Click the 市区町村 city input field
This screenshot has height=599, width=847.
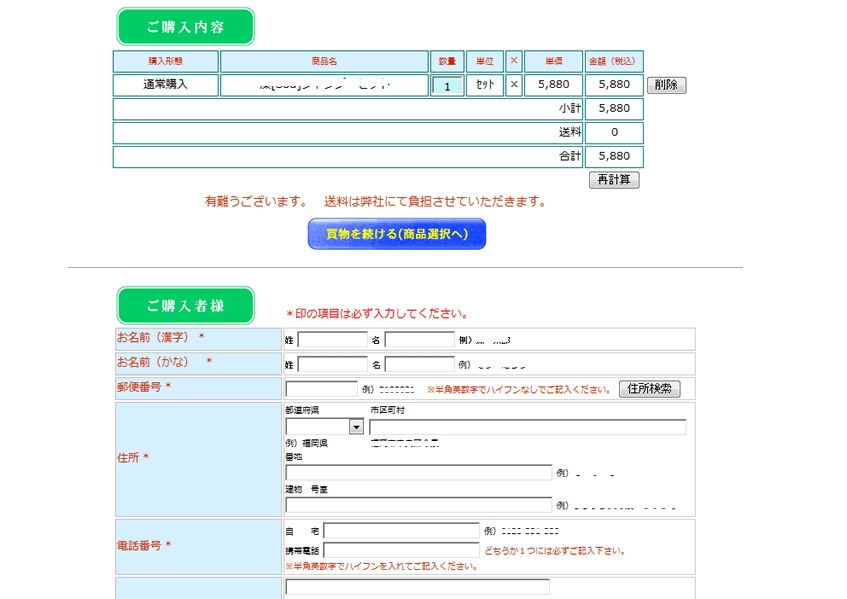[528, 427]
